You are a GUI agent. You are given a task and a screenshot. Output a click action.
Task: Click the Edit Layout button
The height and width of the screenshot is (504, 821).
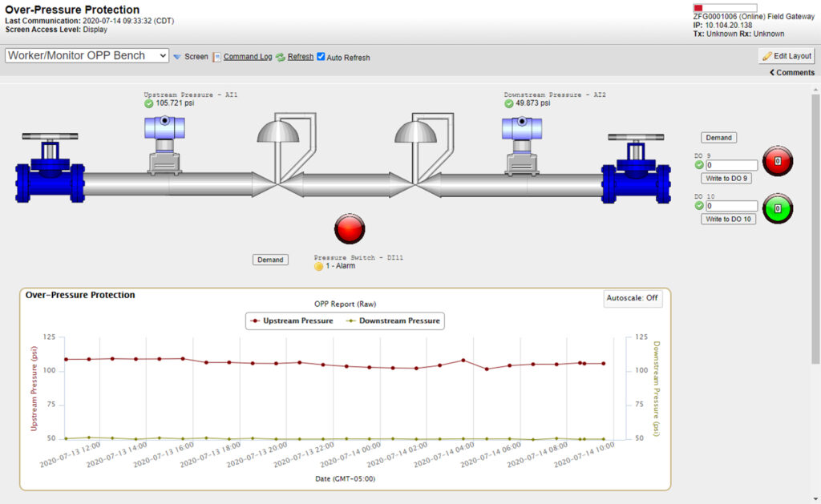[x=787, y=56]
